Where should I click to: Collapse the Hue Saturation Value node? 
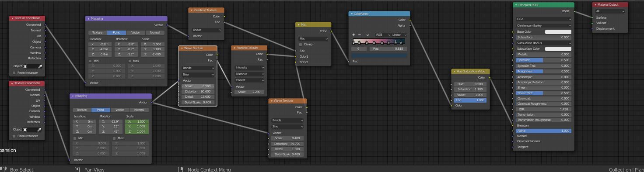click(455, 72)
